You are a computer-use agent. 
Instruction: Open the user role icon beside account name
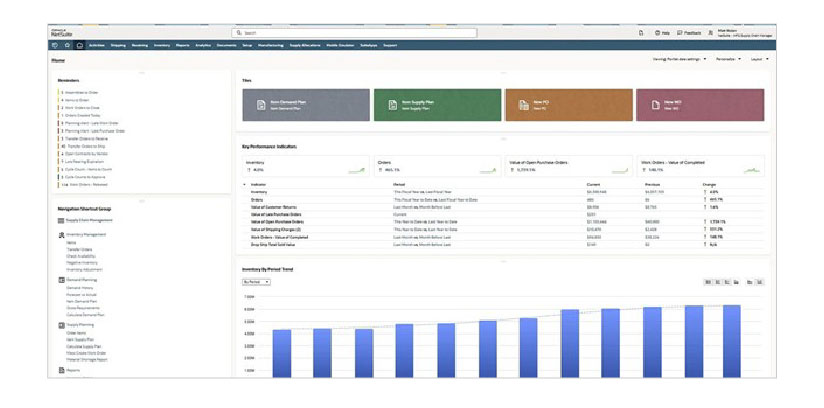[710, 33]
